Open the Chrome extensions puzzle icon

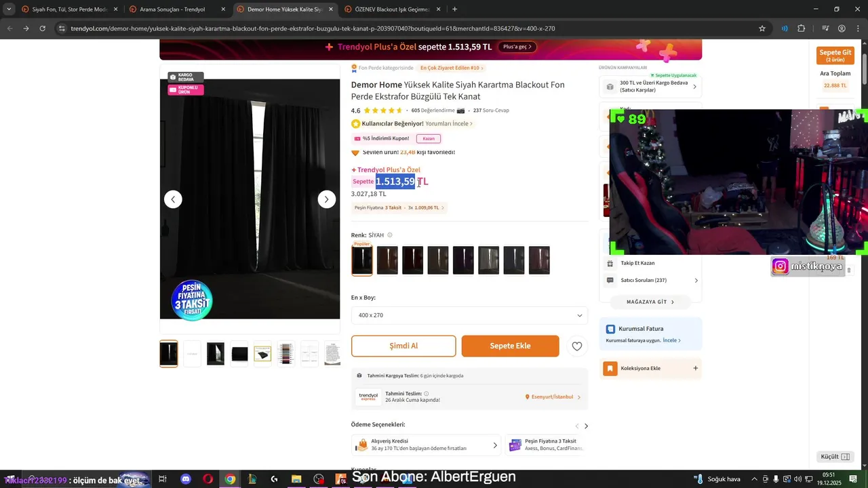[x=802, y=28]
